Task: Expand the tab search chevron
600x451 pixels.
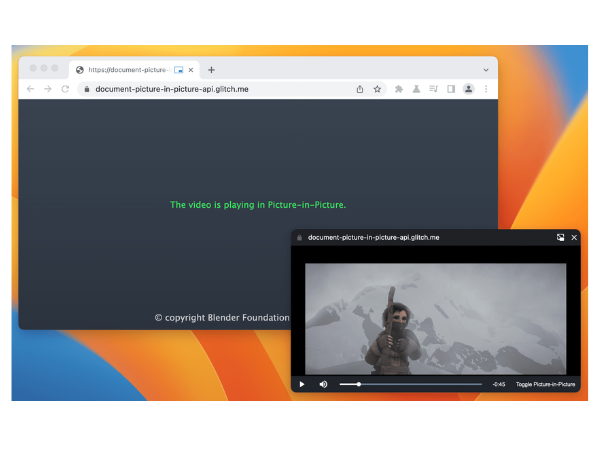Action: [x=486, y=70]
